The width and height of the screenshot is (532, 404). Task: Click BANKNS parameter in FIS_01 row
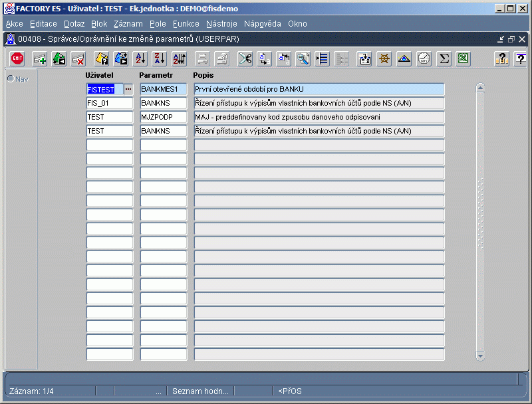(x=164, y=103)
